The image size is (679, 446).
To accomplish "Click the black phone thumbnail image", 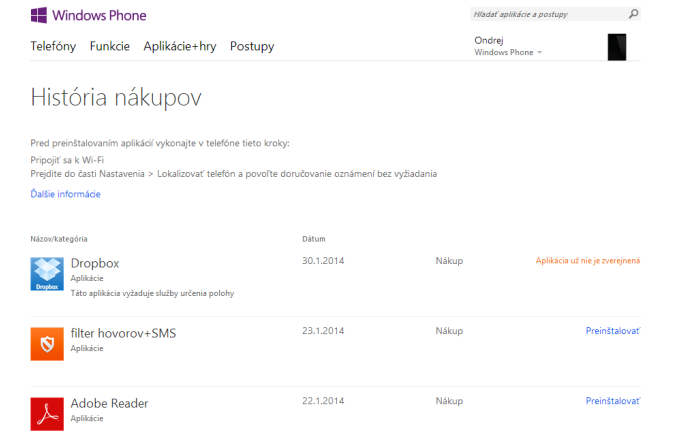I will point(617,47).
